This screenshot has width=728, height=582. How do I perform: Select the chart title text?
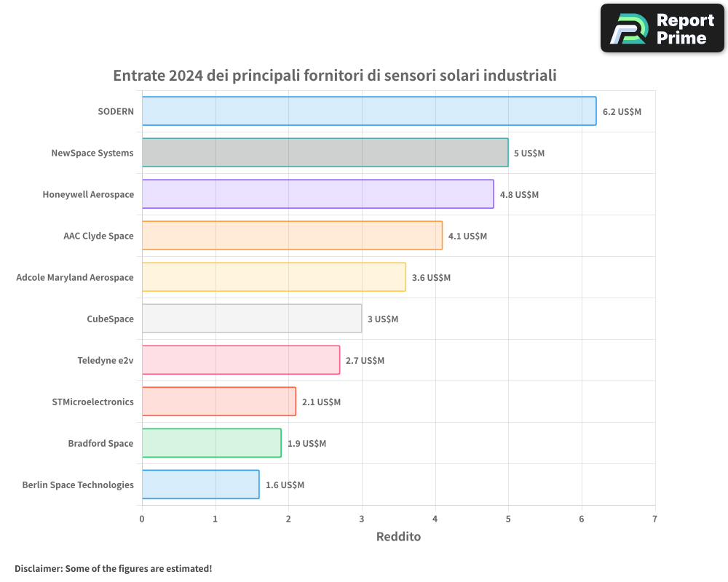335,75
